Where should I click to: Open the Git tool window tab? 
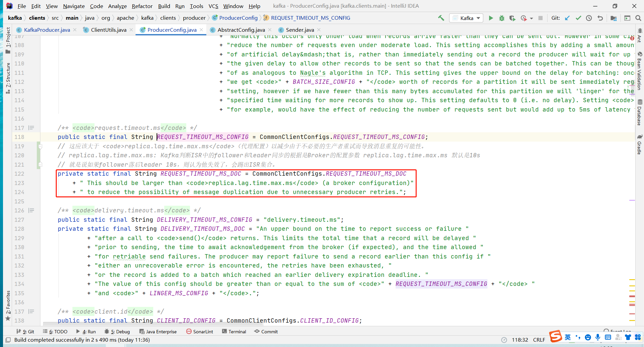[25, 332]
